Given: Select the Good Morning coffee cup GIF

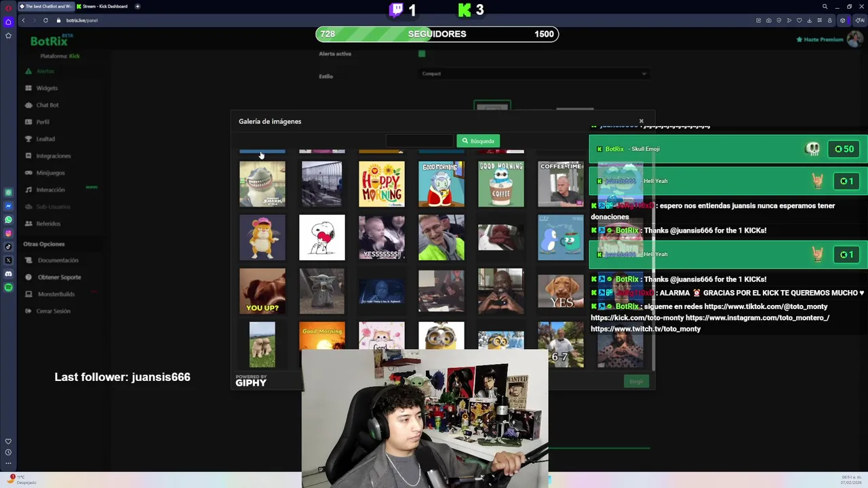Looking at the screenshot, I should [501, 184].
